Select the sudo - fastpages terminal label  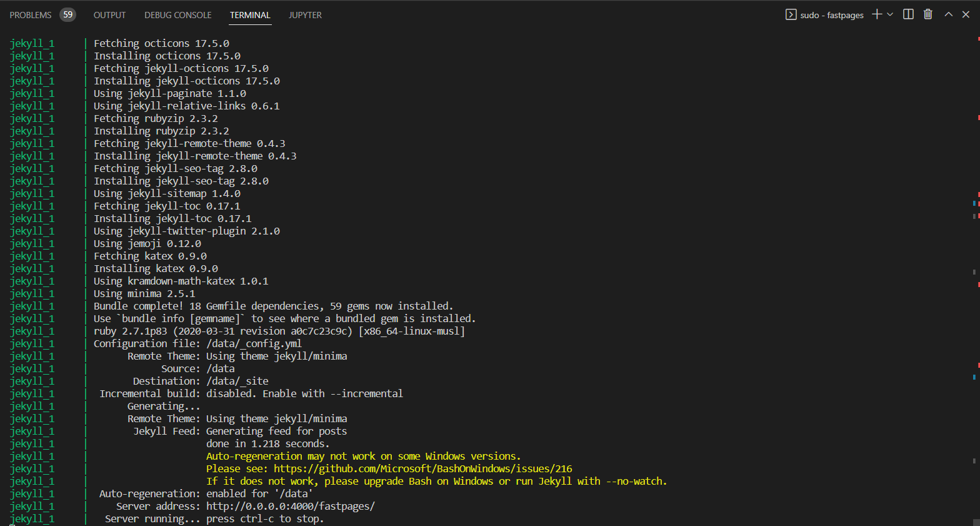(831, 15)
